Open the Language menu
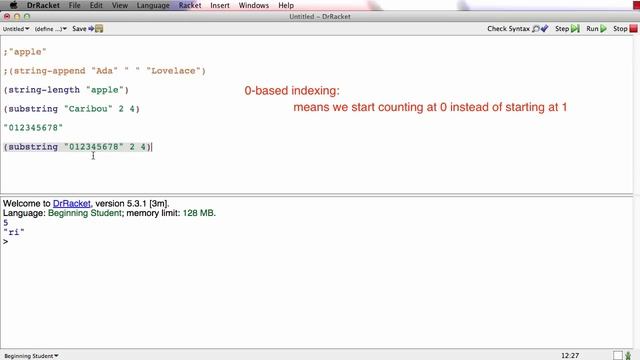Screen dimensions: 640x360 coord(153,5)
